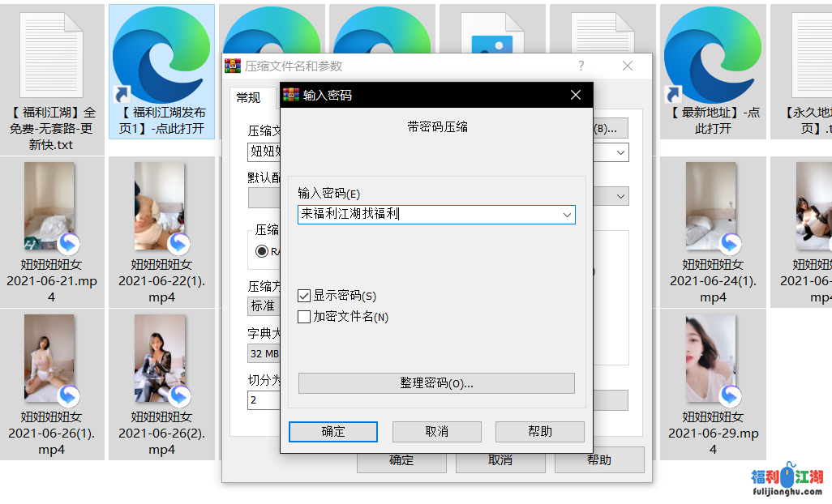Open the 压缩方式 标准 dropdown
This screenshot has height=504, width=832.
[x=264, y=306]
